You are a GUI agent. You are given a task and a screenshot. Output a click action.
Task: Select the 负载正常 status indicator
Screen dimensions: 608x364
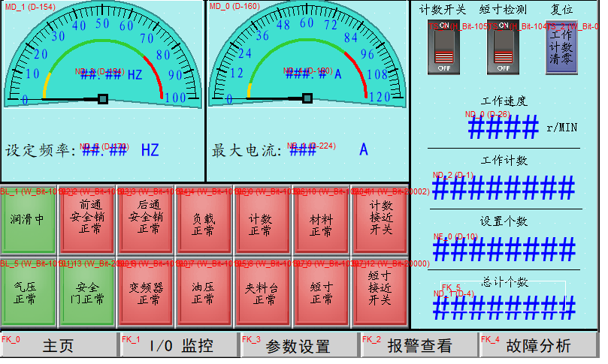click(x=204, y=220)
